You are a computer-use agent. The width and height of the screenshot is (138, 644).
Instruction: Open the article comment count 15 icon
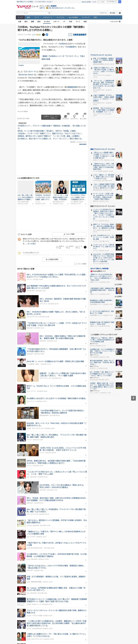pos(34,35)
